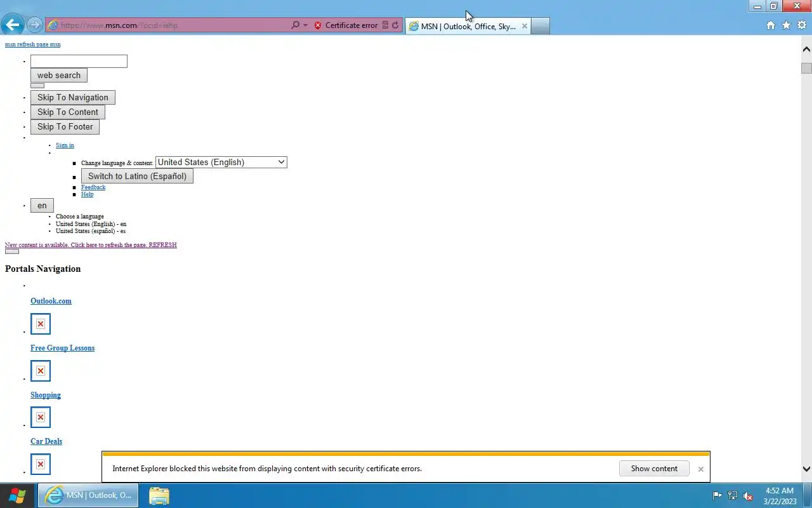The height and width of the screenshot is (508, 812).
Task: Open the Windows Start menu
Action: pos(17,495)
